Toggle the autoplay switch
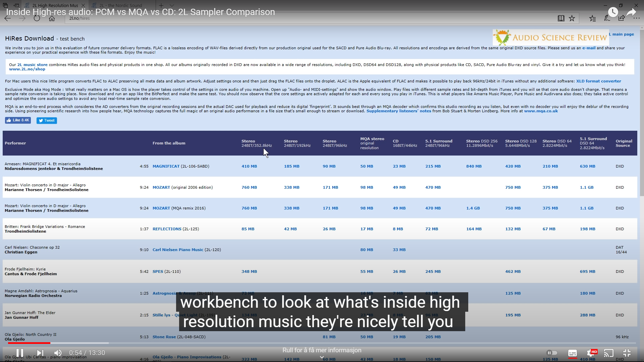 pos(552,353)
